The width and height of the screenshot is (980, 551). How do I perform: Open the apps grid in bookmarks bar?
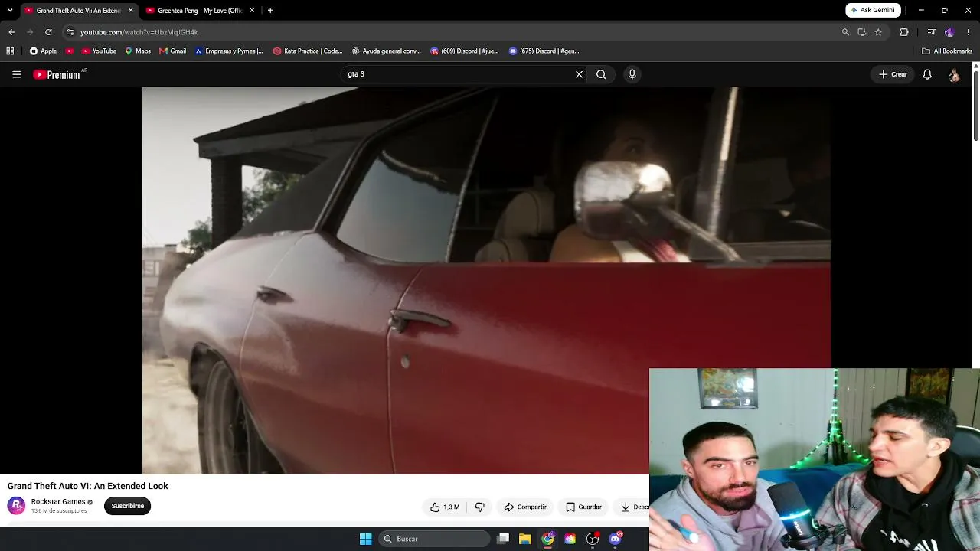click(x=10, y=51)
